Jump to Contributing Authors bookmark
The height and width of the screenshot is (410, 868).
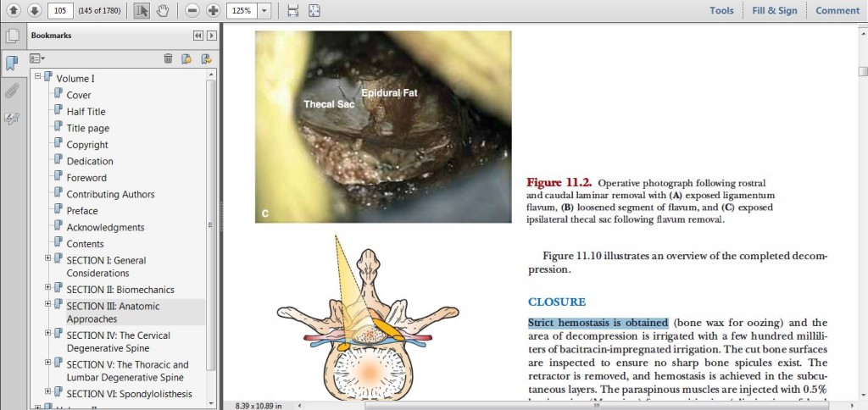click(111, 194)
